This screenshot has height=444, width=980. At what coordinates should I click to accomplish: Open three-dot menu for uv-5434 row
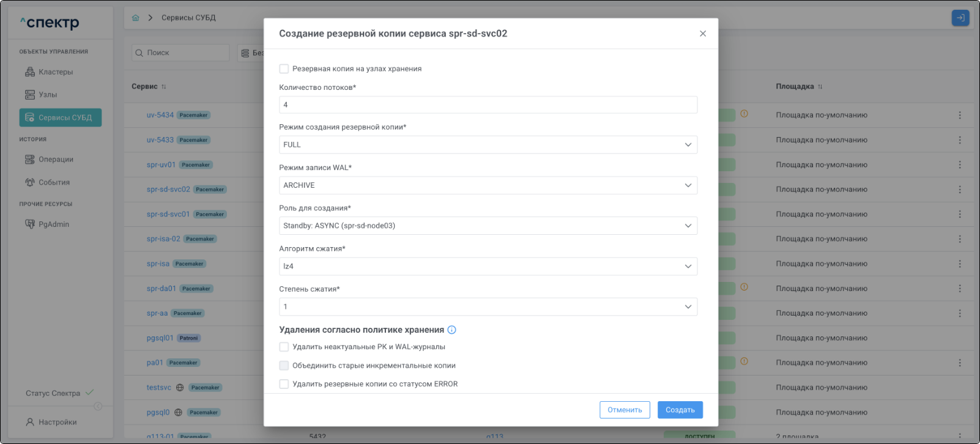(959, 115)
